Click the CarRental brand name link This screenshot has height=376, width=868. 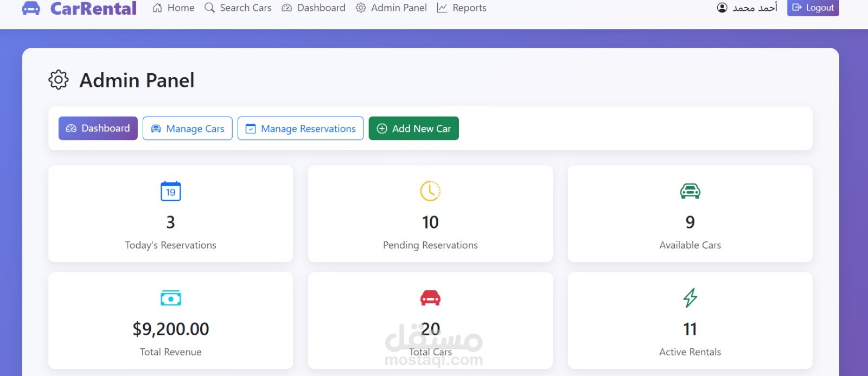point(93,8)
